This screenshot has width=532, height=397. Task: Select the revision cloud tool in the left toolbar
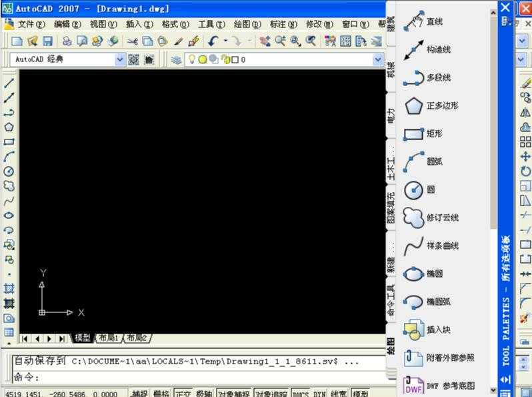[9, 185]
